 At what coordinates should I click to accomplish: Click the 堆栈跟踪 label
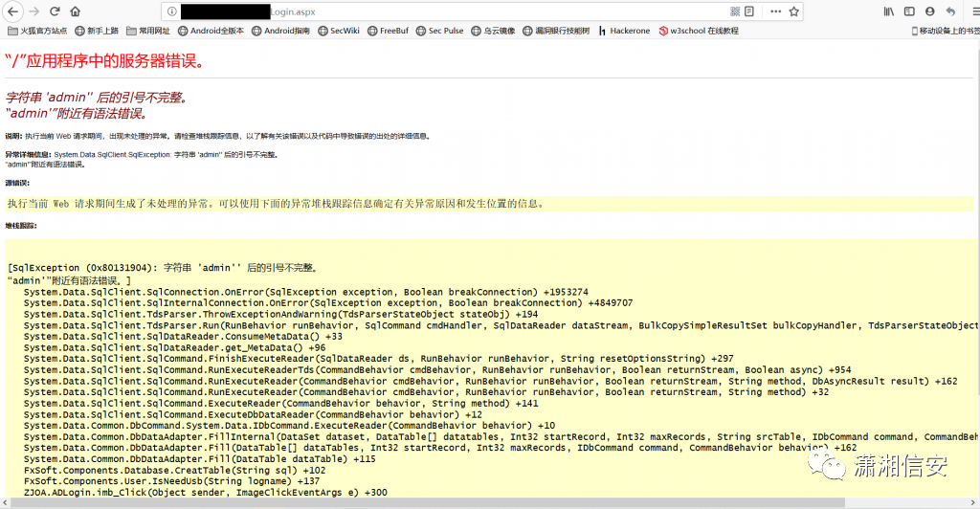(x=21, y=226)
